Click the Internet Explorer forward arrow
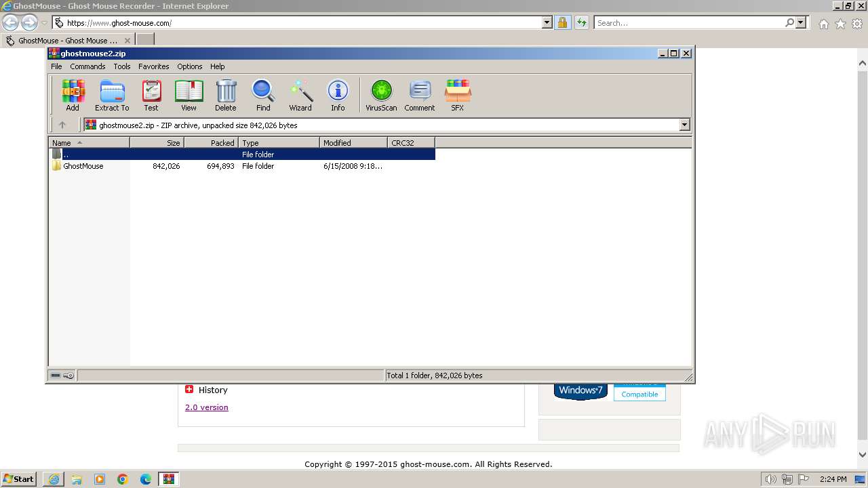 pyautogui.click(x=29, y=22)
